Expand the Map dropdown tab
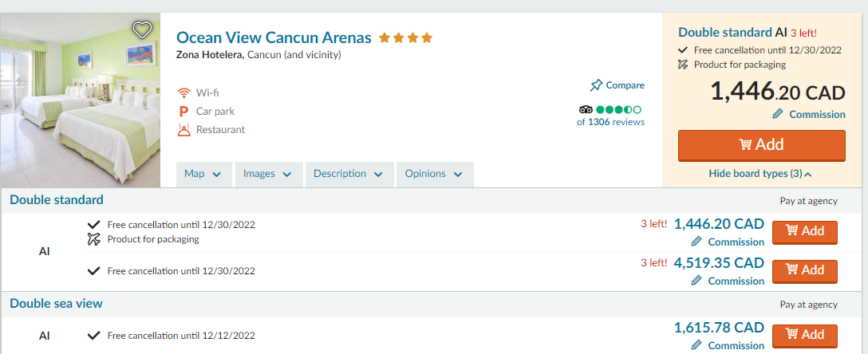This screenshot has height=354, width=868. tap(203, 174)
